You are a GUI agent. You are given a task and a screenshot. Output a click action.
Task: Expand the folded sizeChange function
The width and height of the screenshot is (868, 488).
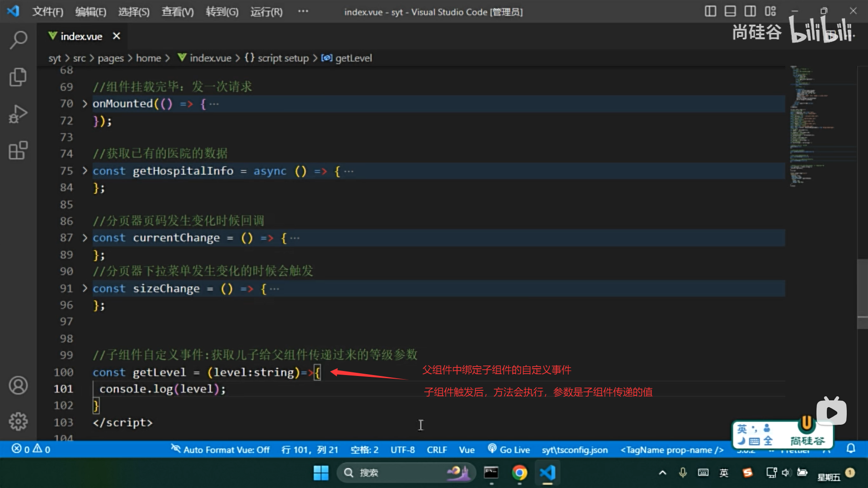(85, 288)
